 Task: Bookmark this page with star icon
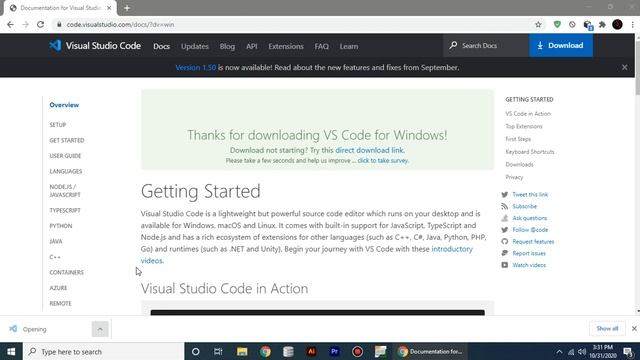pyautogui.click(x=538, y=24)
